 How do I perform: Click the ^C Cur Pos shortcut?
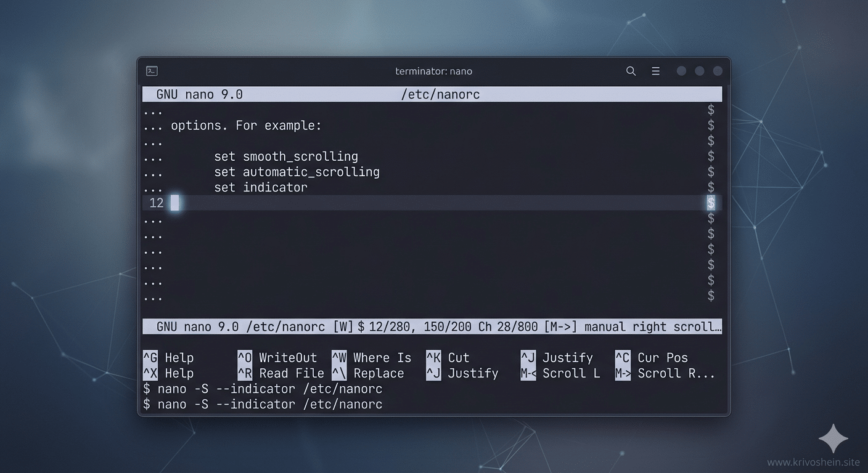(652, 358)
